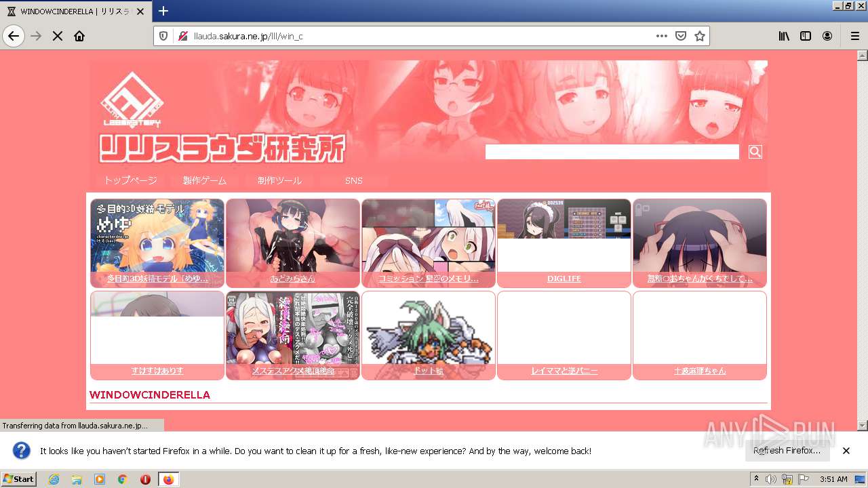Screen dimensions: 868x488
Task: Open 多目的3D妖精モデル link
Action: click(157, 279)
